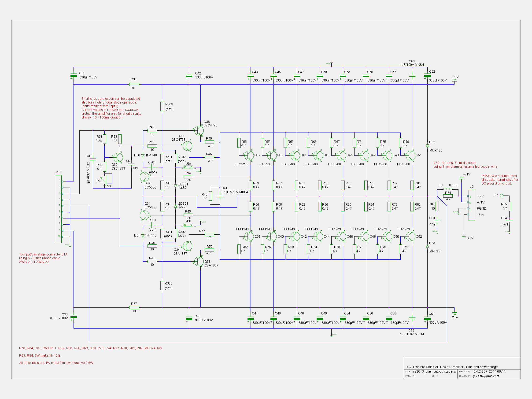Select optional resistor R203 marked opt.
Image resolution: width=532 pixels, height=399 pixels.
[162, 107]
